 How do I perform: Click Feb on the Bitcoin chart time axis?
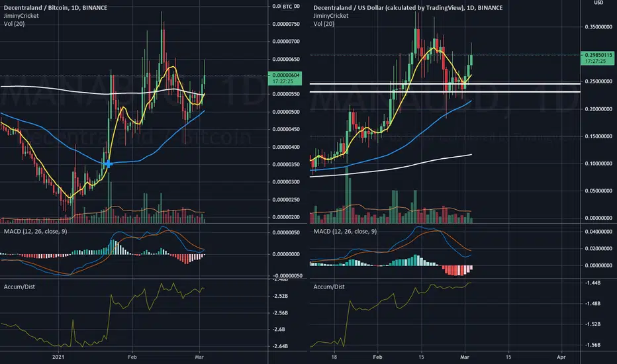tap(132, 357)
